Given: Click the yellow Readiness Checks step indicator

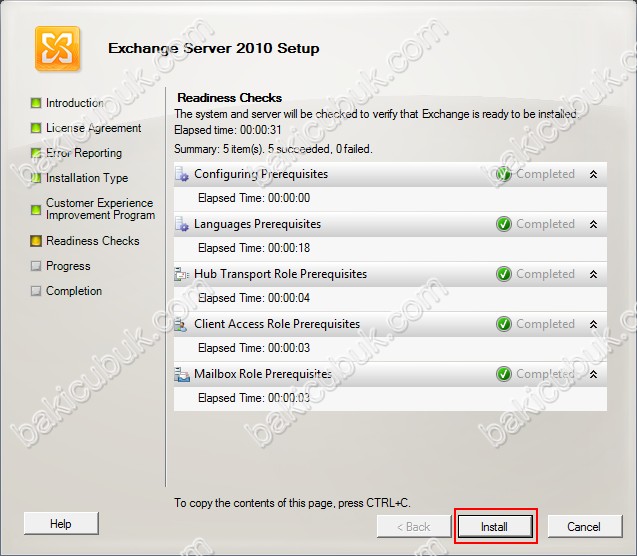Looking at the screenshot, I should click(x=36, y=241).
